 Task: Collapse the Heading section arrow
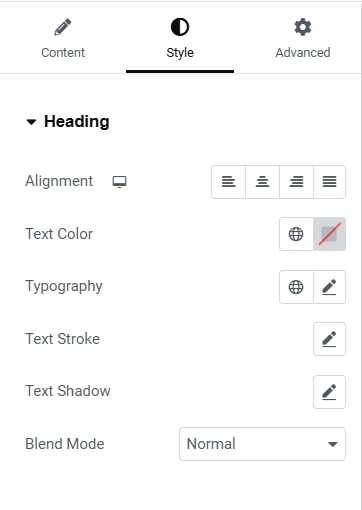pyautogui.click(x=31, y=122)
